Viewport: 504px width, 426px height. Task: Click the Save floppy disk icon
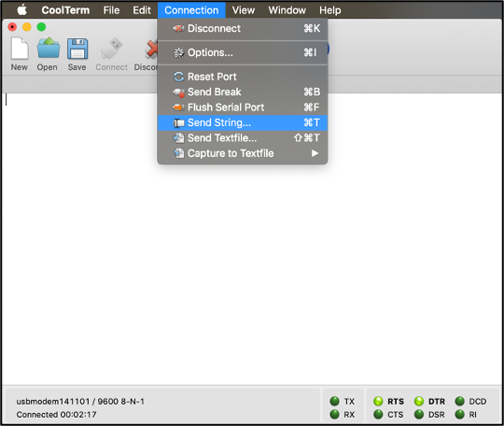(x=77, y=49)
